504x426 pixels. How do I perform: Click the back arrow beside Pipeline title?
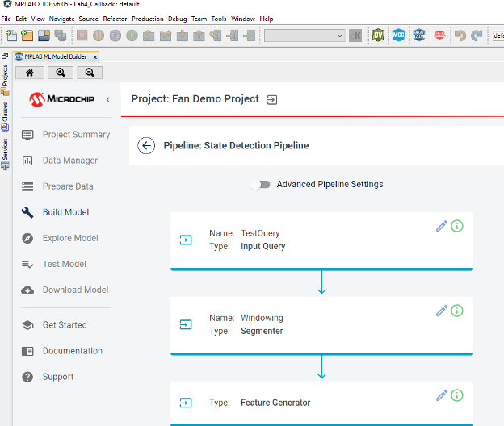(x=146, y=145)
